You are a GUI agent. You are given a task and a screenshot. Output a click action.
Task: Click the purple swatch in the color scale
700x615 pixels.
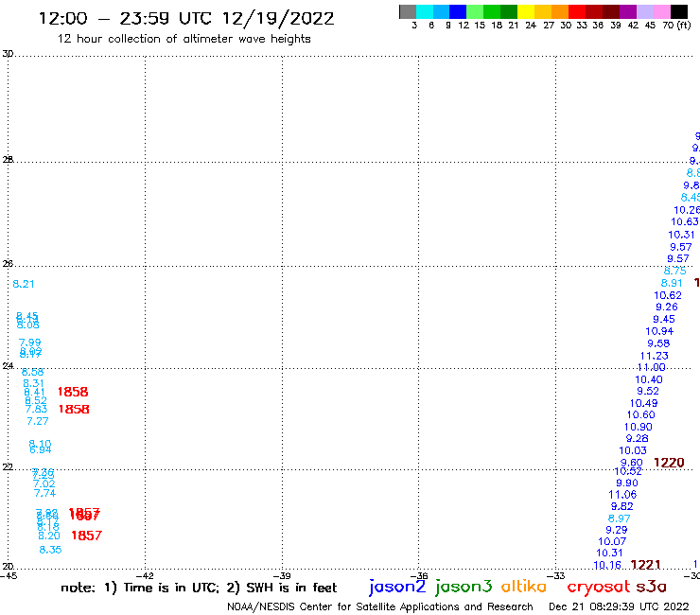(x=628, y=11)
